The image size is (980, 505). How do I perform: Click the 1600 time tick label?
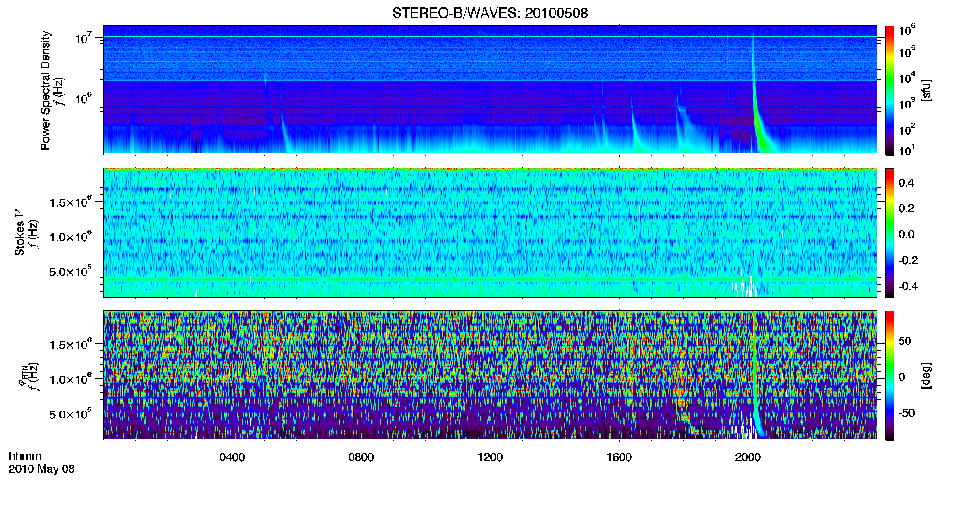619,457
